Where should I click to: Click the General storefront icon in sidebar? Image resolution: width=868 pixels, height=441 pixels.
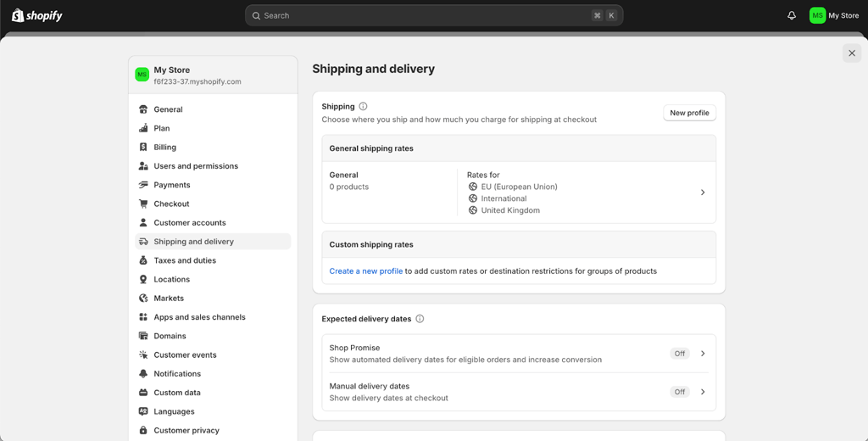tap(143, 109)
